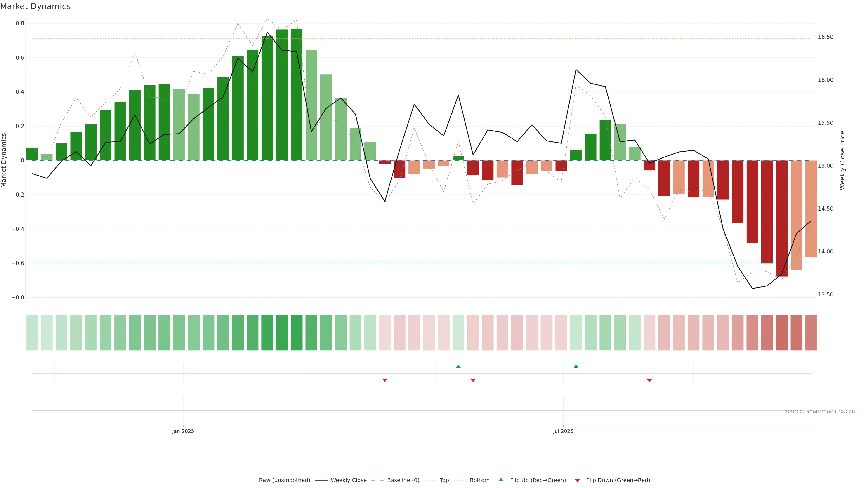Screen dimensions: 868x488
Task: Open the sharemaestro.com source text
Action: pos(820,411)
